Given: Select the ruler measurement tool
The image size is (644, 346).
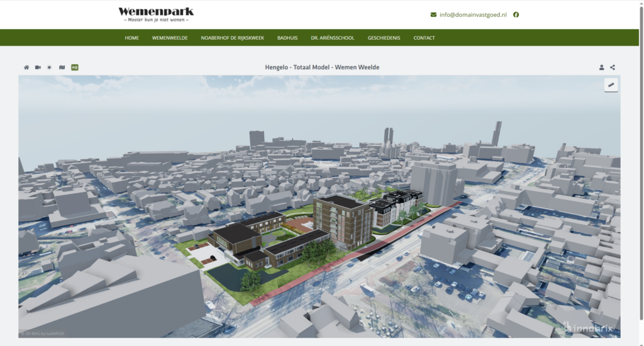Looking at the screenshot, I should point(610,85).
